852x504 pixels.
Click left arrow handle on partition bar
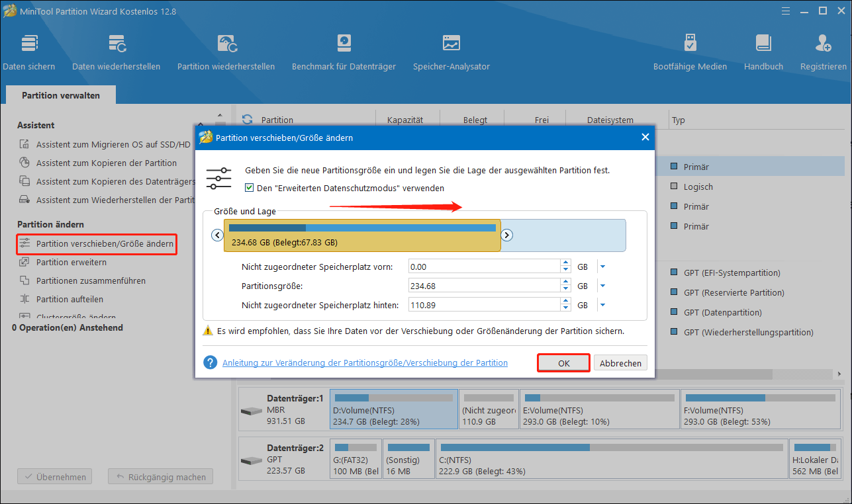click(x=217, y=235)
